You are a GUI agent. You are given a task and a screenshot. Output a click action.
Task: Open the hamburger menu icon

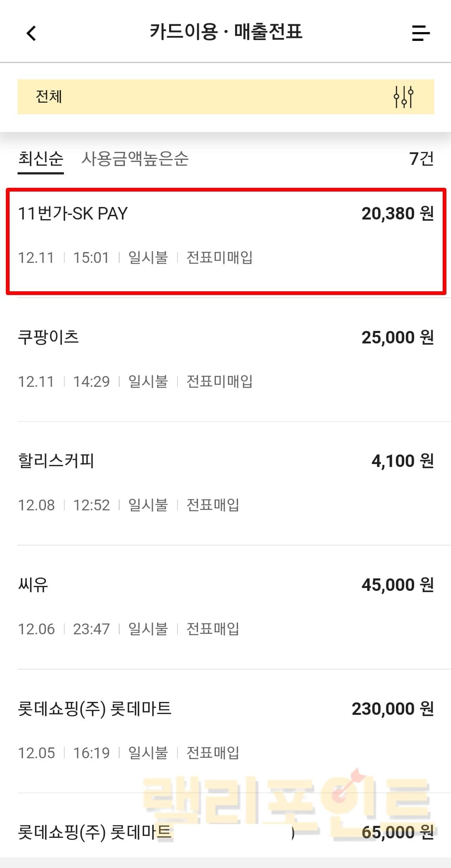pyautogui.click(x=421, y=33)
